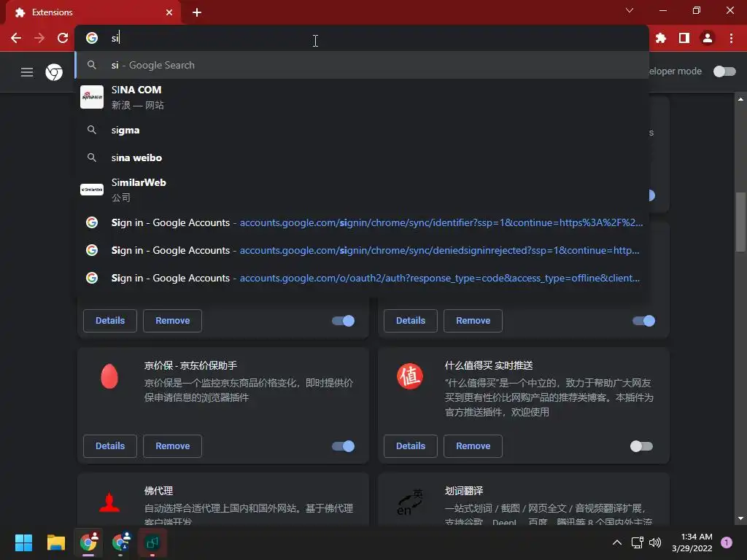Image resolution: width=747 pixels, height=560 pixels.
Task: Open a new tab with plus
Action: (x=197, y=12)
